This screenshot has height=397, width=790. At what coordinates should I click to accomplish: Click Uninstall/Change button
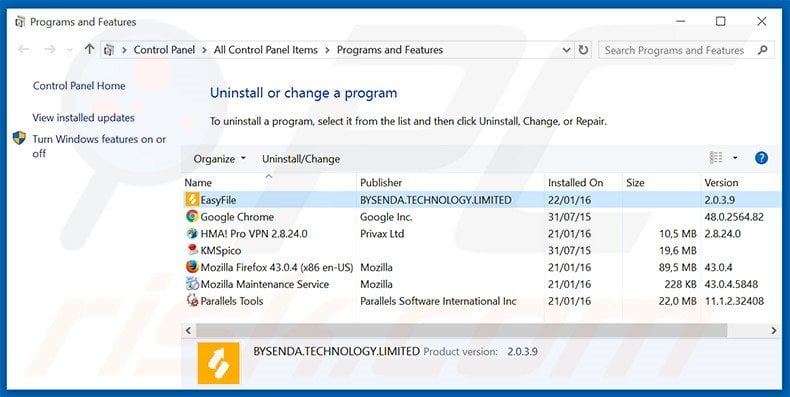coord(301,159)
